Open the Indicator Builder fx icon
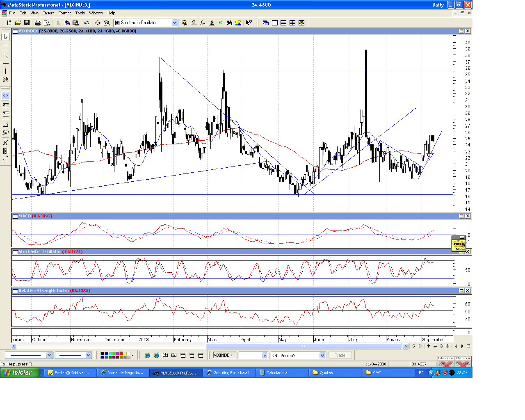Image resolution: width=525 pixels, height=420 pixels. pos(203,23)
